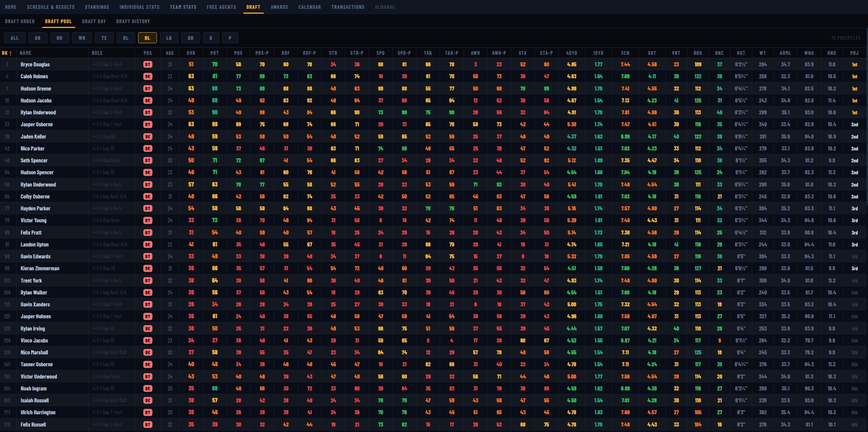
Task: Open Victor Young prospect profile
Action: tap(34, 220)
